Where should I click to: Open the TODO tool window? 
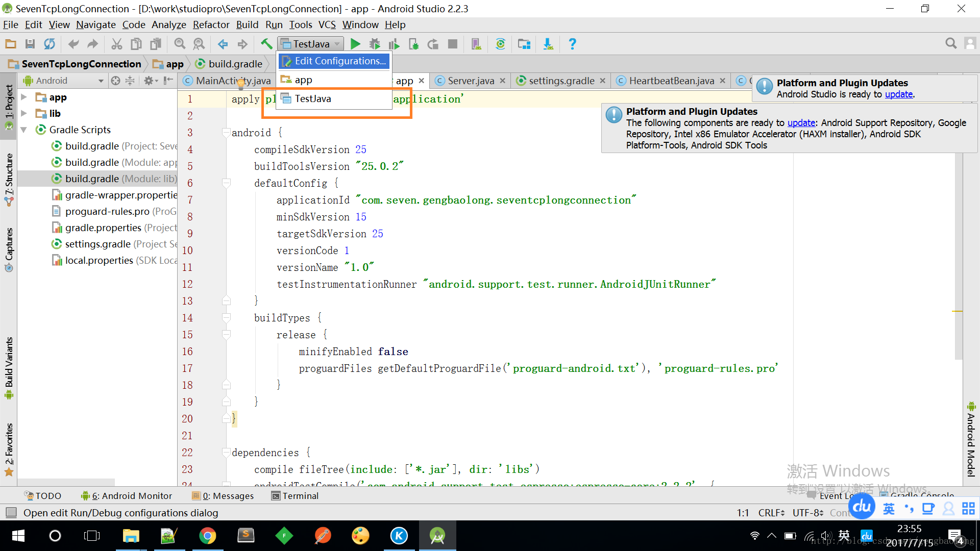(43, 496)
